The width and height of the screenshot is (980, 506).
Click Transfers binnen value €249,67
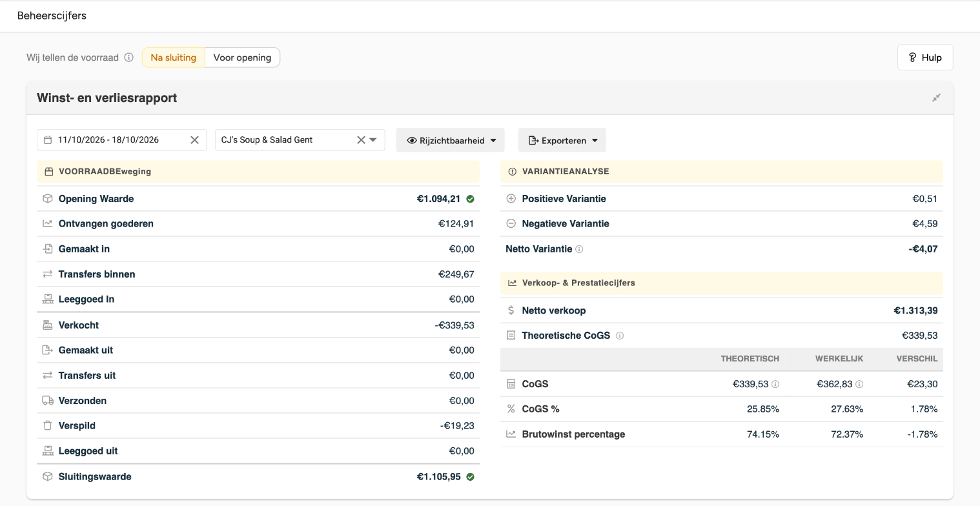456,274
